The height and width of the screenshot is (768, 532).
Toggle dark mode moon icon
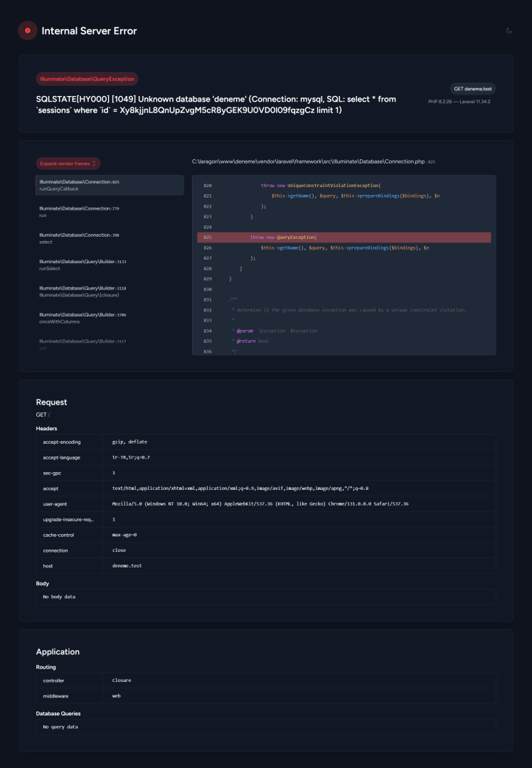click(x=509, y=31)
